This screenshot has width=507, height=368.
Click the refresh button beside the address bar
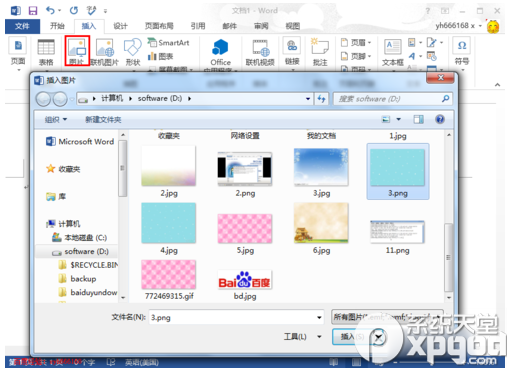pos(321,99)
